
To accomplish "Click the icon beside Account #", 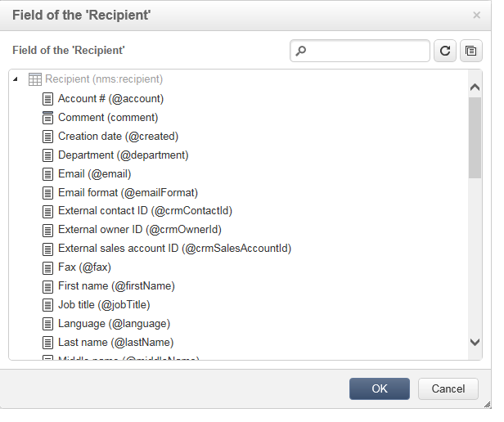I will click(47, 99).
